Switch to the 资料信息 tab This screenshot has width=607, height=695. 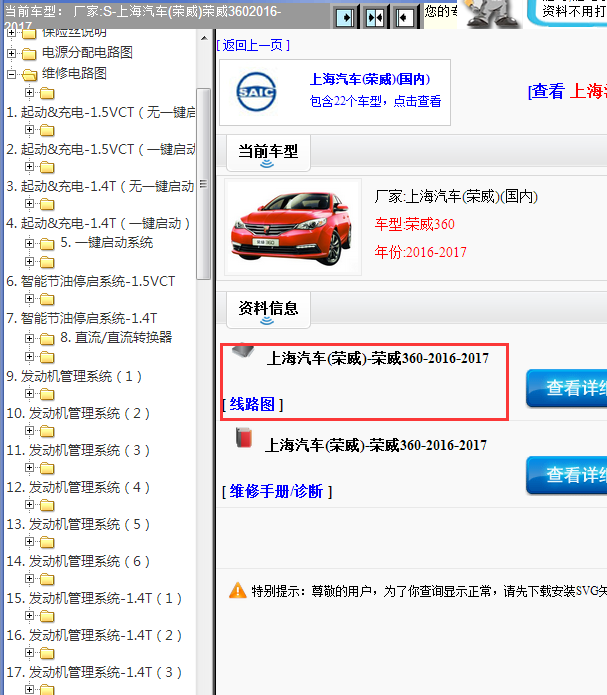point(268,309)
